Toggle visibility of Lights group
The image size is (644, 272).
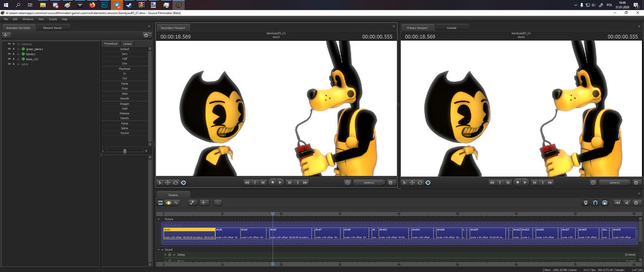[x=9, y=64]
